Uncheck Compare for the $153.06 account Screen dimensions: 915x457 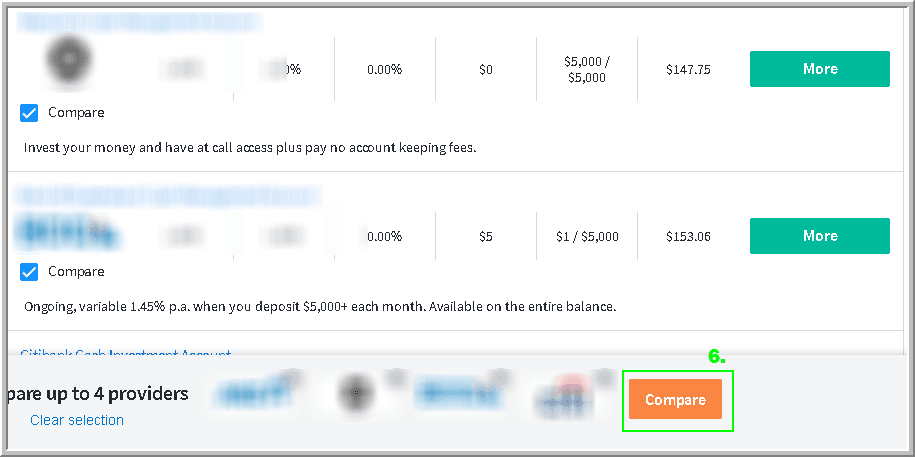29,271
